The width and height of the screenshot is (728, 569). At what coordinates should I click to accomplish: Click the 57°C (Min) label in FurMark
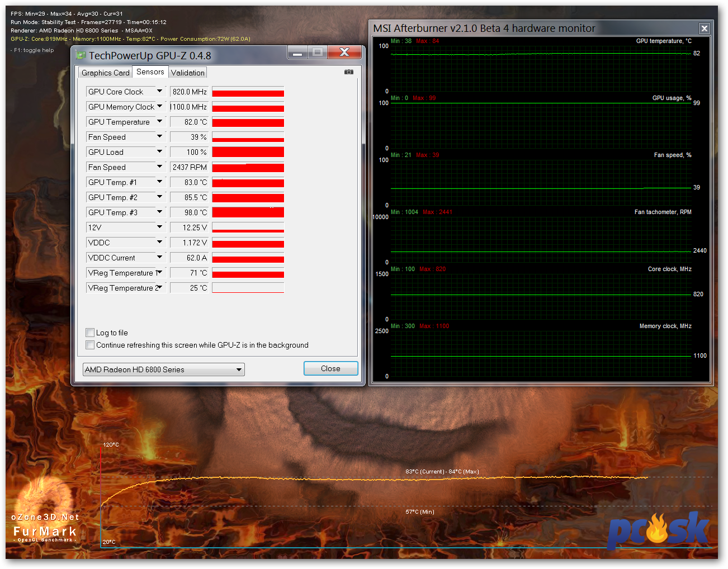[420, 512]
